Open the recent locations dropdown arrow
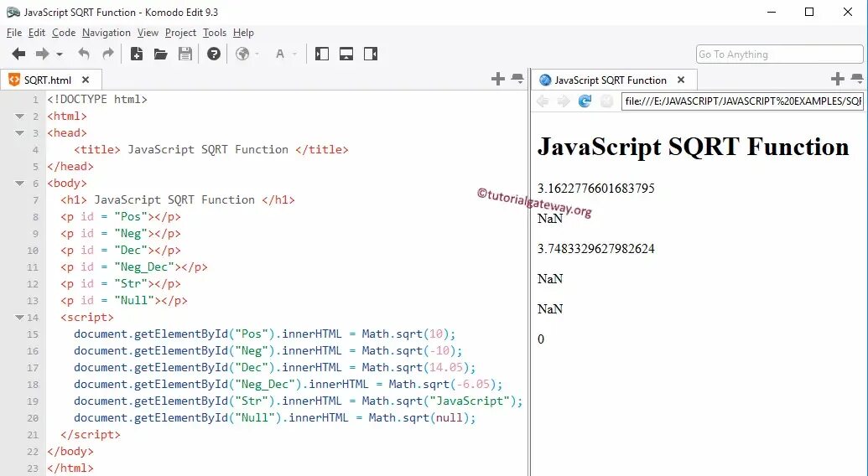 point(60,54)
